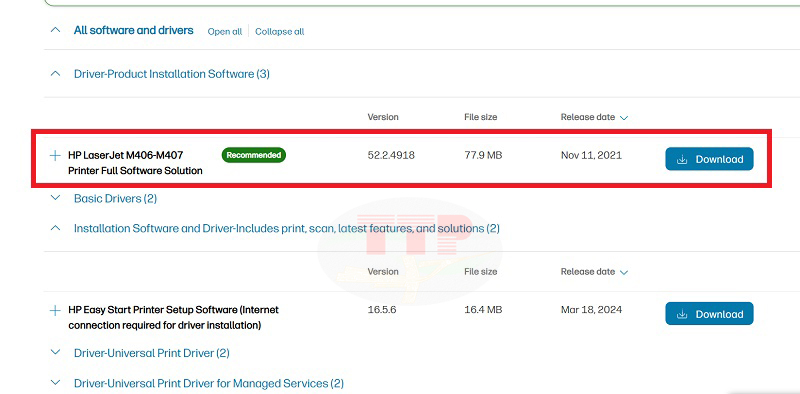Screen dimensions: 800x394
Task: Expand HP LaserJet M406-M407 plus icon
Action: [x=55, y=156]
